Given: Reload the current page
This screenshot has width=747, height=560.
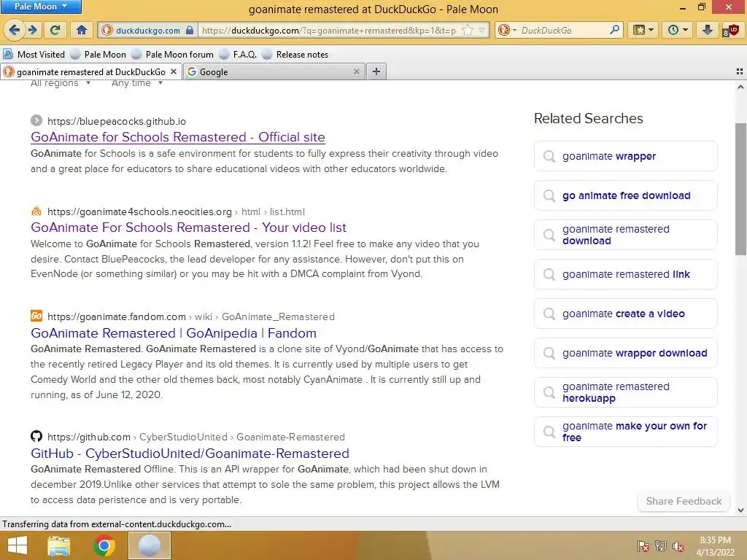Looking at the screenshot, I should coord(55,30).
